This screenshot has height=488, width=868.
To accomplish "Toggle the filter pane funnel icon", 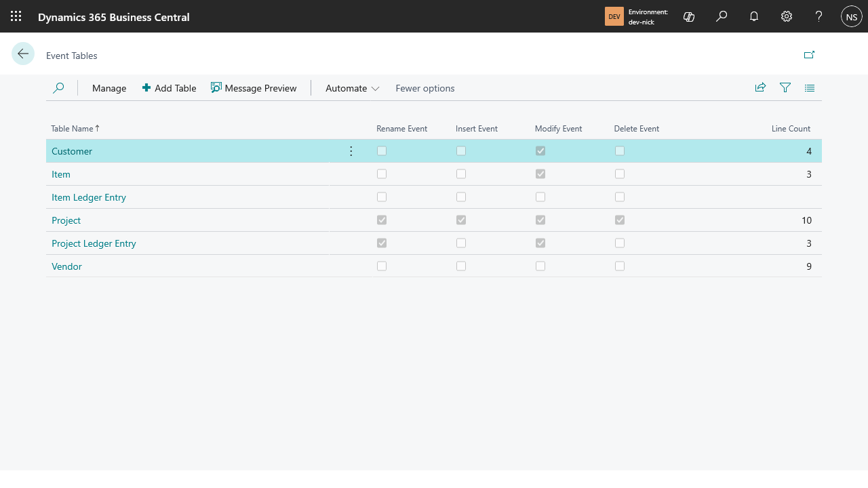I will (785, 87).
